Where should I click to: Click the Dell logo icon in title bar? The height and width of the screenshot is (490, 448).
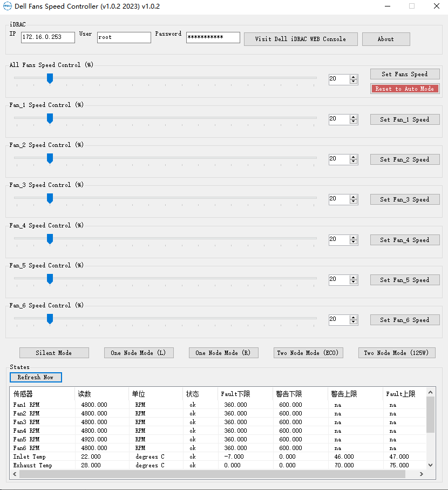point(7,6)
